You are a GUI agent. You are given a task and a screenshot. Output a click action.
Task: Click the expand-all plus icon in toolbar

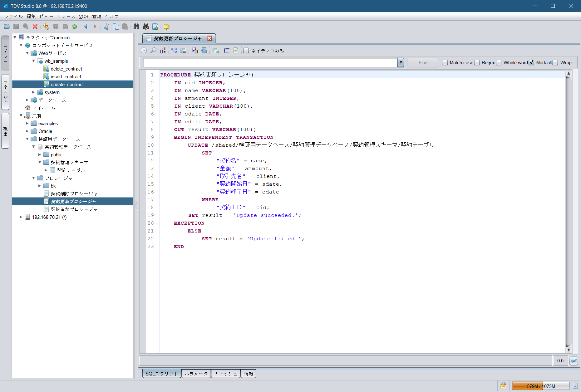click(56, 27)
